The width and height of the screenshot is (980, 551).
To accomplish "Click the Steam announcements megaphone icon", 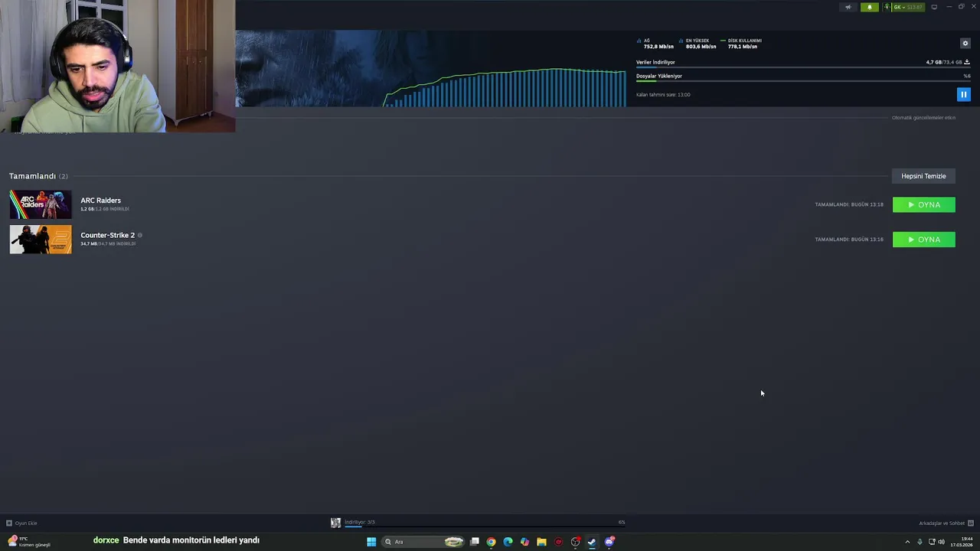I will [848, 7].
